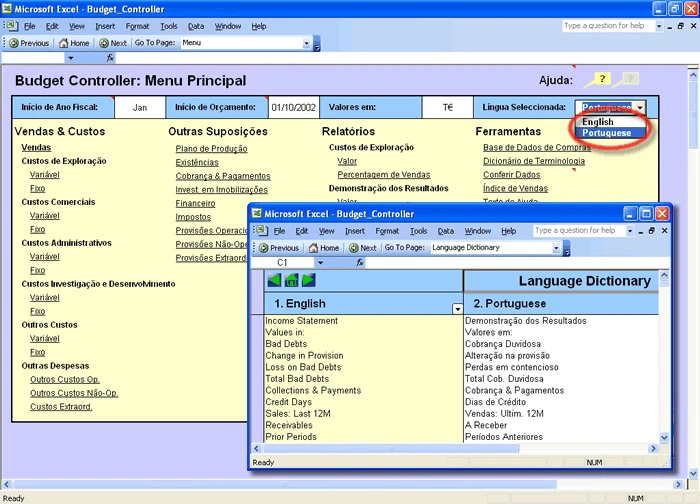Click vertical scrollbar down arrow in dictionary window
Screen dimensions: 700x504
664,437
